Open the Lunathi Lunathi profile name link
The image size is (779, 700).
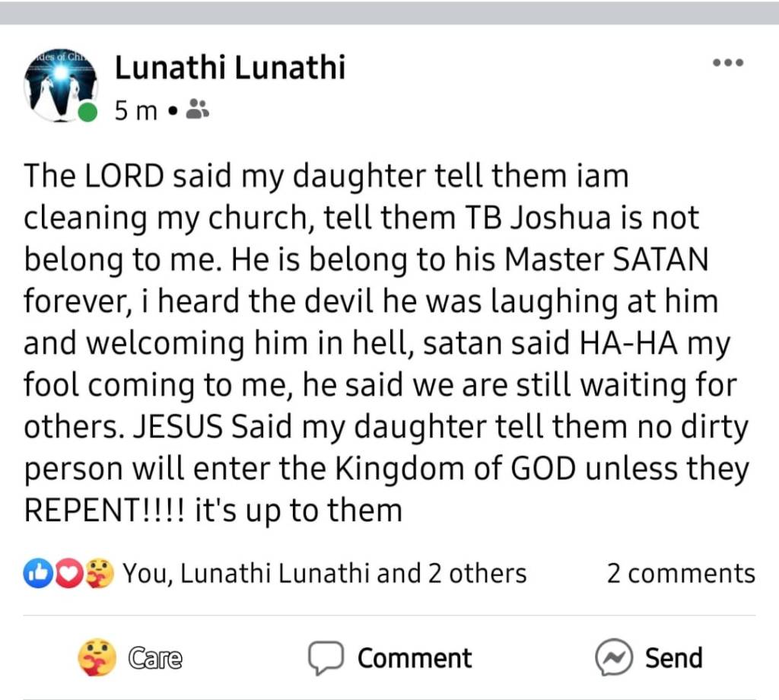coord(230,68)
